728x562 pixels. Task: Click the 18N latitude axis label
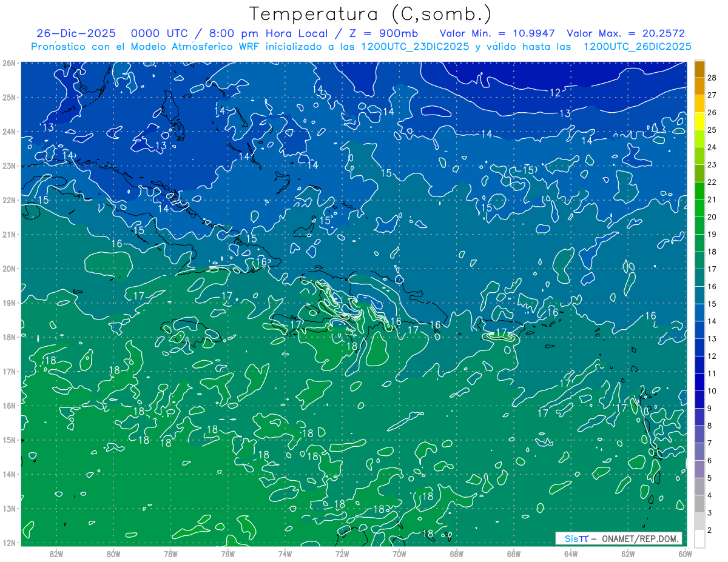pos(9,337)
